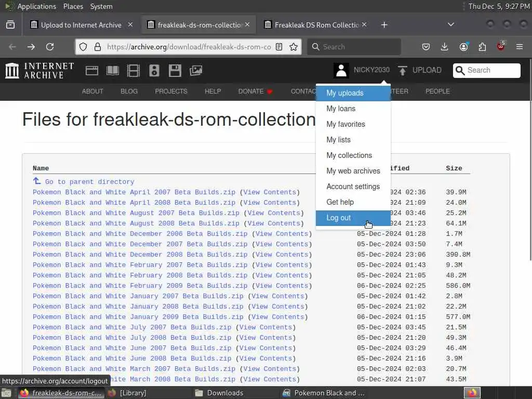Open the PROJECTS nav link
This screenshot has width=532, height=399.
click(x=171, y=91)
